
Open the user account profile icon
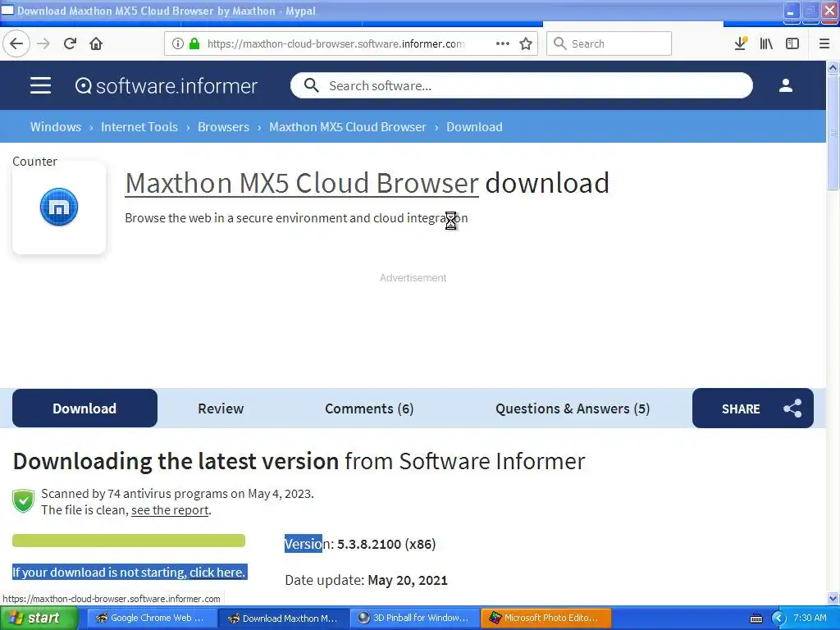[x=785, y=85]
